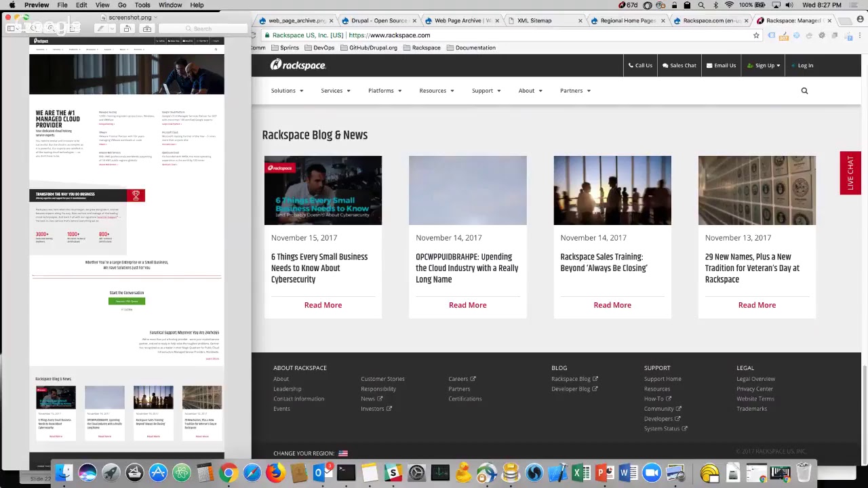This screenshot has width=868, height=488.
Task: Bookmark this page with the star icon
Action: pyautogui.click(x=756, y=35)
